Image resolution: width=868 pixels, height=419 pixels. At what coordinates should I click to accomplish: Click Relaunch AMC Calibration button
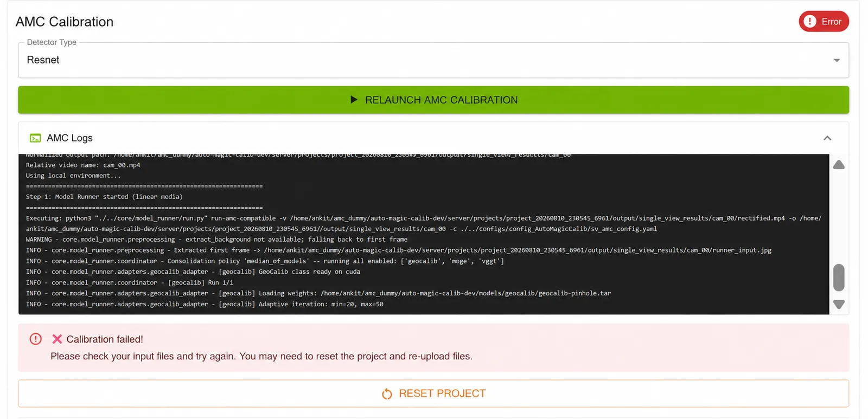(x=433, y=100)
